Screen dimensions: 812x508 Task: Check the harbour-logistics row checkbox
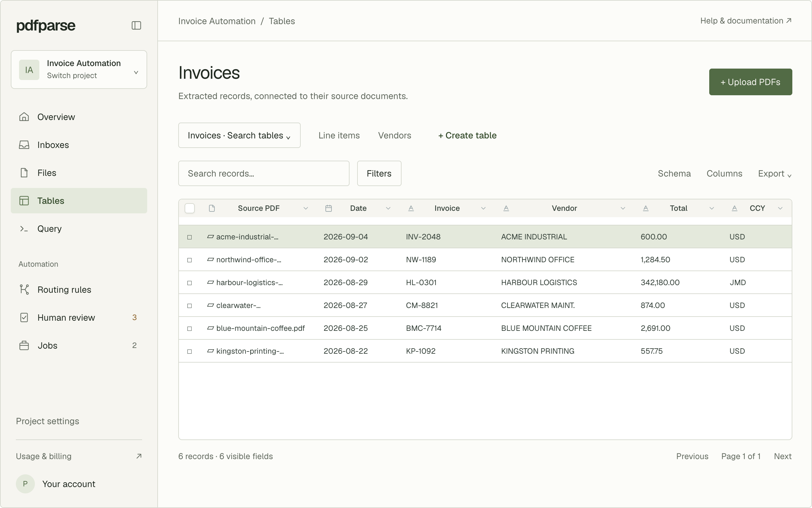pos(190,283)
